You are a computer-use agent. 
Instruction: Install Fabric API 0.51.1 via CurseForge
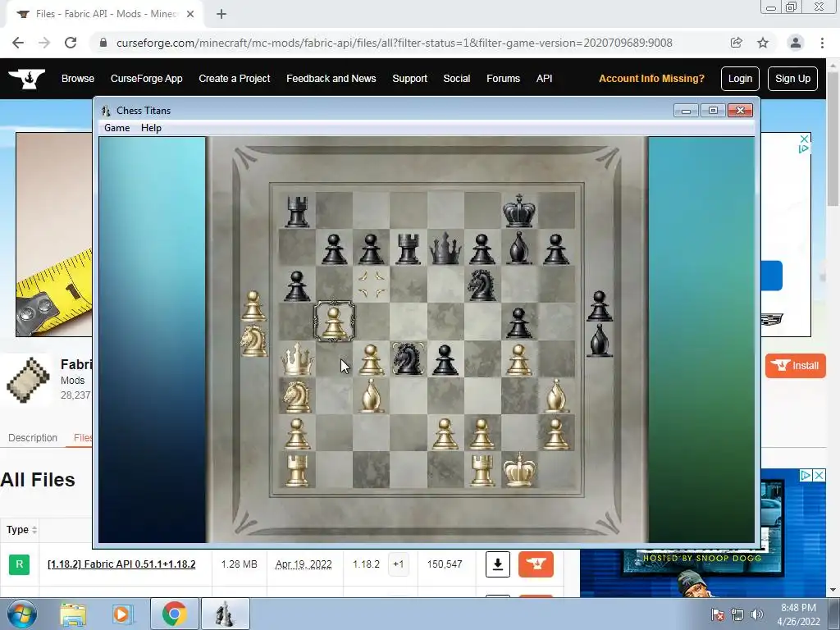tap(536, 564)
